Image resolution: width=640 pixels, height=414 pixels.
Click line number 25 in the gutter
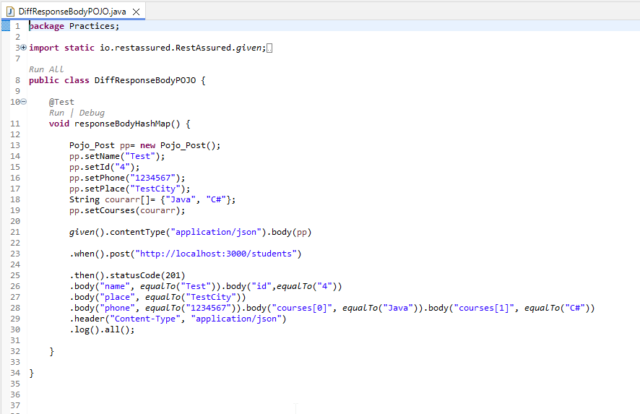point(15,275)
